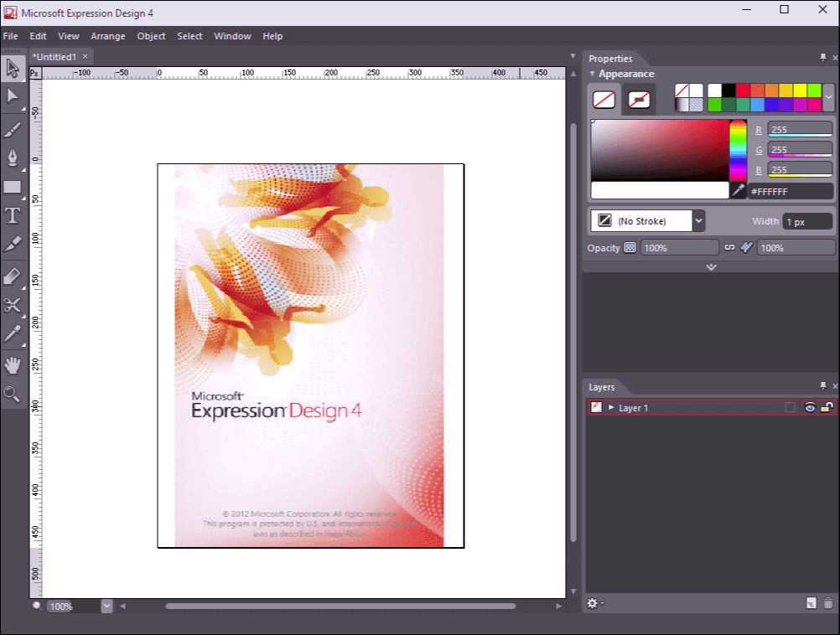The width and height of the screenshot is (840, 635).
Task: Pick the Scissors tool
Action: (13, 305)
